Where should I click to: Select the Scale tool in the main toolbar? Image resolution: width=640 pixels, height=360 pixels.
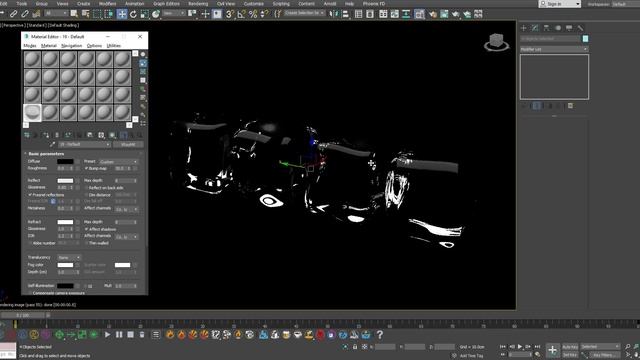tap(144, 14)
